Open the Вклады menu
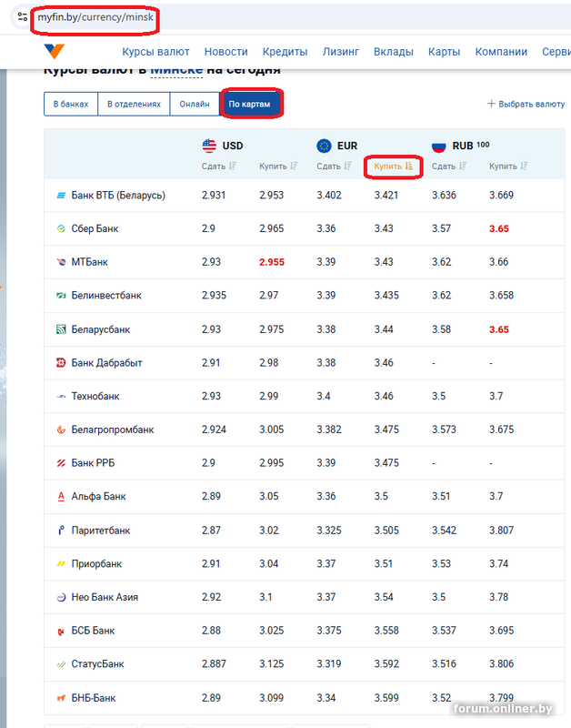This screenshot has height=728, width=571. pos(394,52)
